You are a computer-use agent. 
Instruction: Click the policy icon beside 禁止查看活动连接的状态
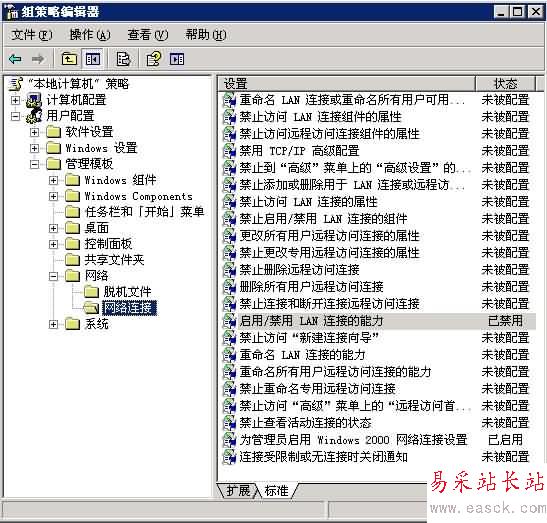[x=230, y=423]
